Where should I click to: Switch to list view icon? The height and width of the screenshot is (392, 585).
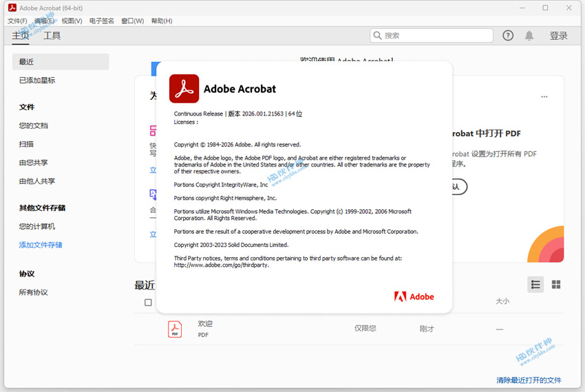[x=535, y=285]
